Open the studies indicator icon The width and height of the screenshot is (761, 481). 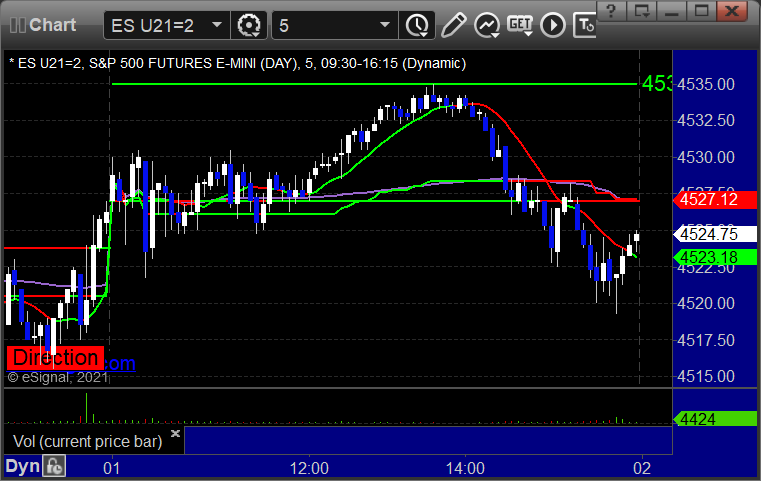click(x=487, y=25)
